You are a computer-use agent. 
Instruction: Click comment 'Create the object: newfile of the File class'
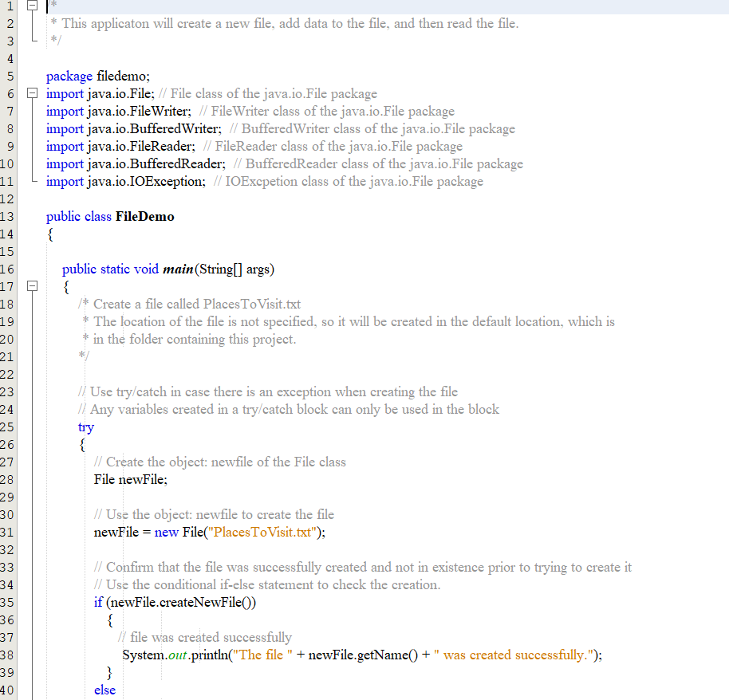pyautogui.click(x=226, y=462)
